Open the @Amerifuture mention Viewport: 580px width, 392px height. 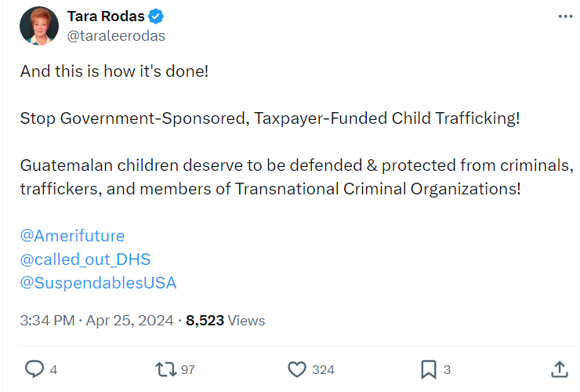click(x=72, y=236)
